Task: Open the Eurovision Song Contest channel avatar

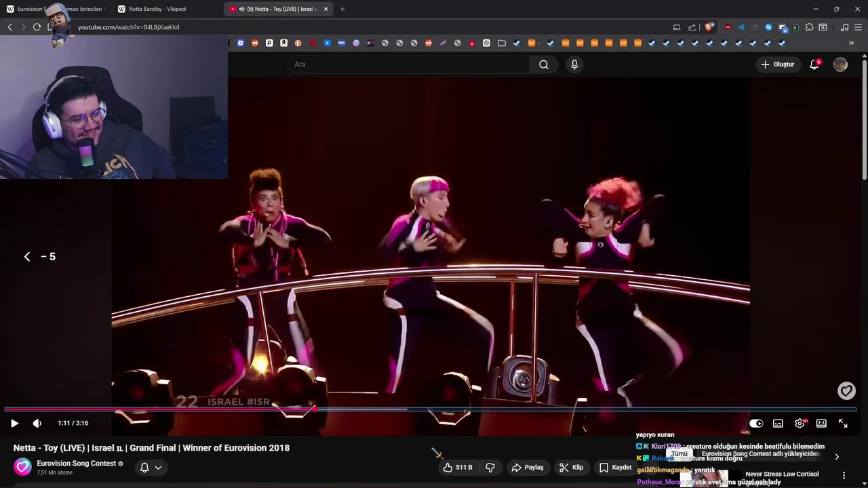Action: 22,467
